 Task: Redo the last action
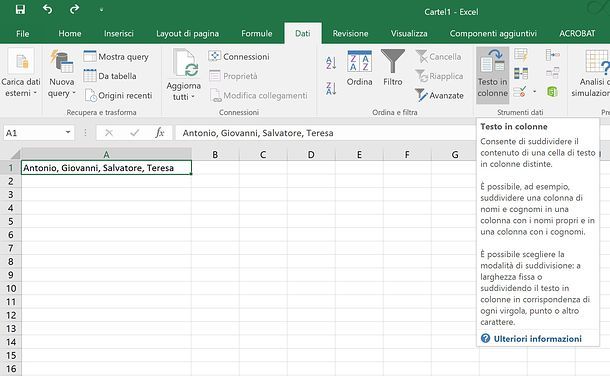(74, 9)
